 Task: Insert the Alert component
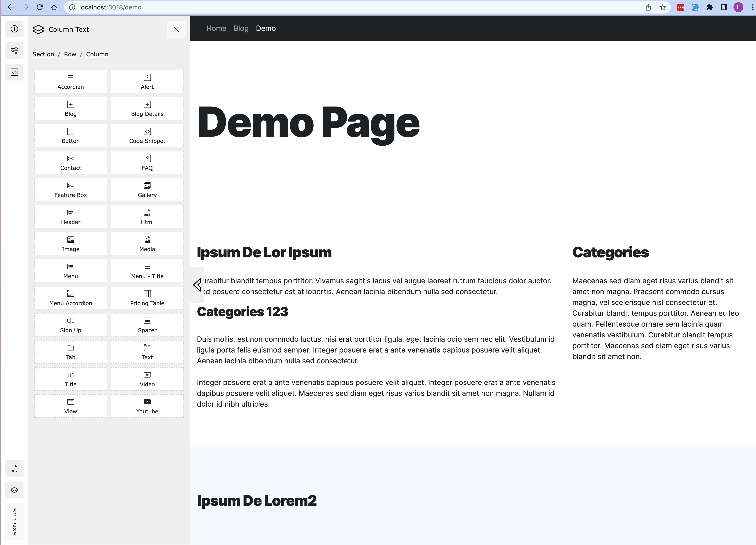coord(147,81)
